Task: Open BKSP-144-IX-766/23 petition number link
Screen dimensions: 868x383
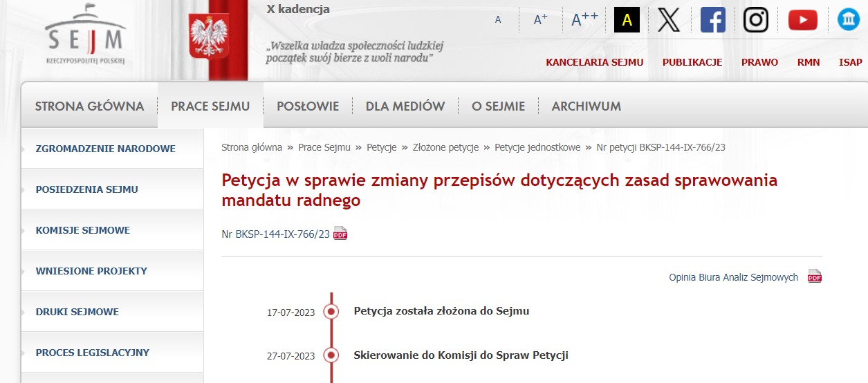Action: point(283,234)
